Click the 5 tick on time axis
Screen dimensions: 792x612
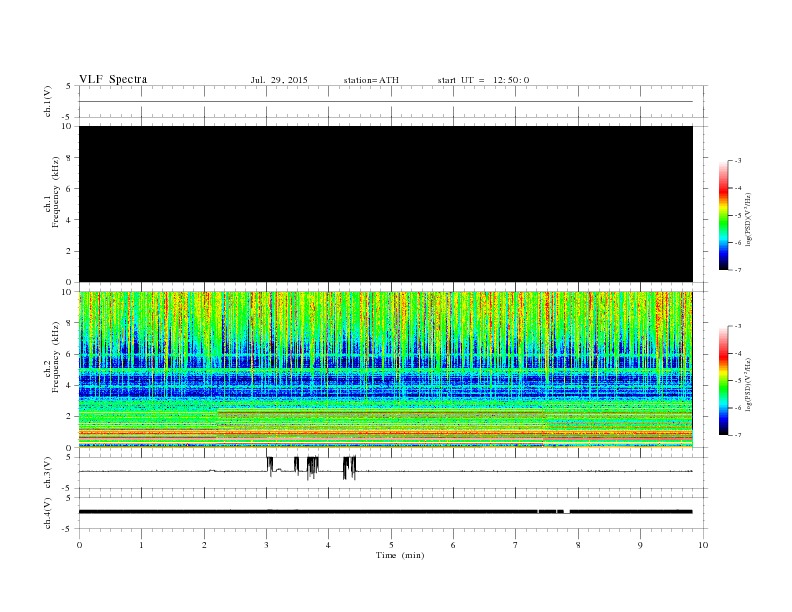(x=391, y=545)
